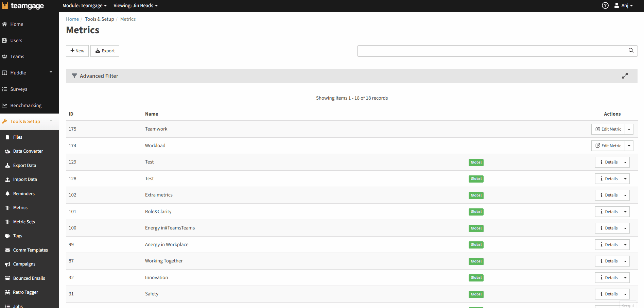Open Bounced Emails menu item
This screenshot has height=308, width=644.
click(x=29, y=278)
